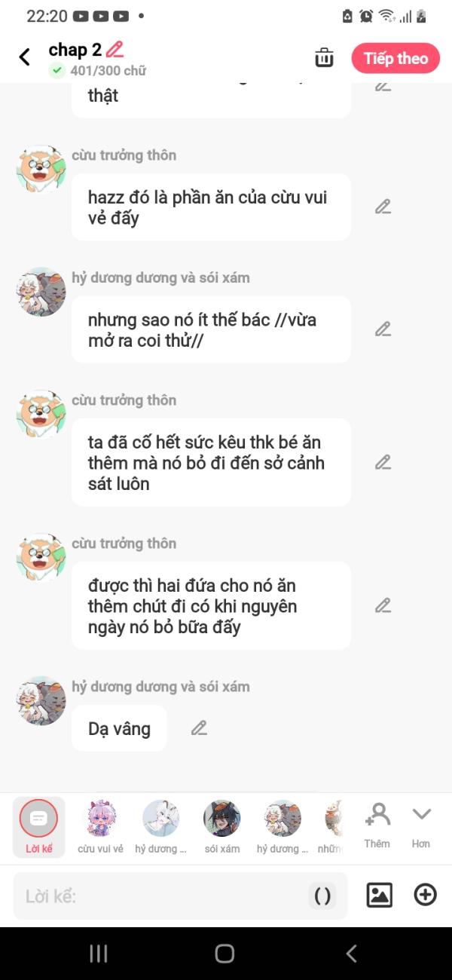Edit the 'được thì hai đứa' message

(383, 605)
